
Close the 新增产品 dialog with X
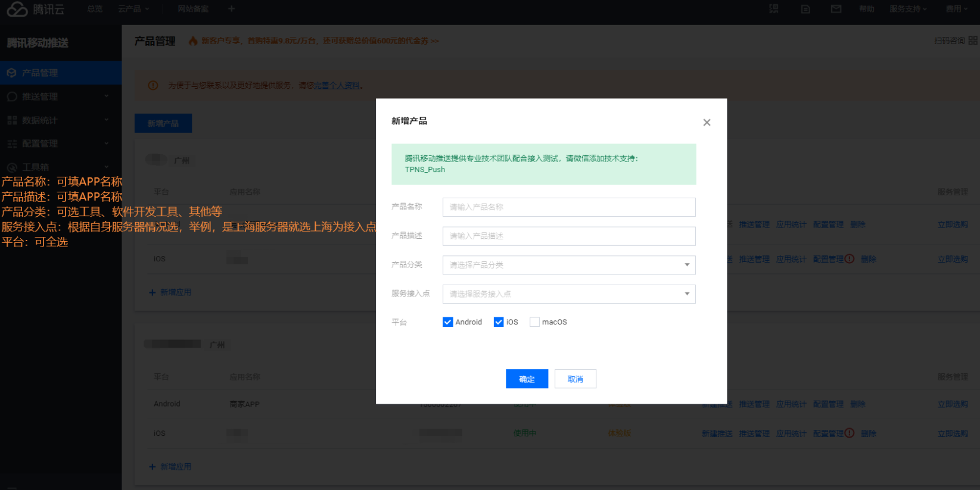pos(707,123)
